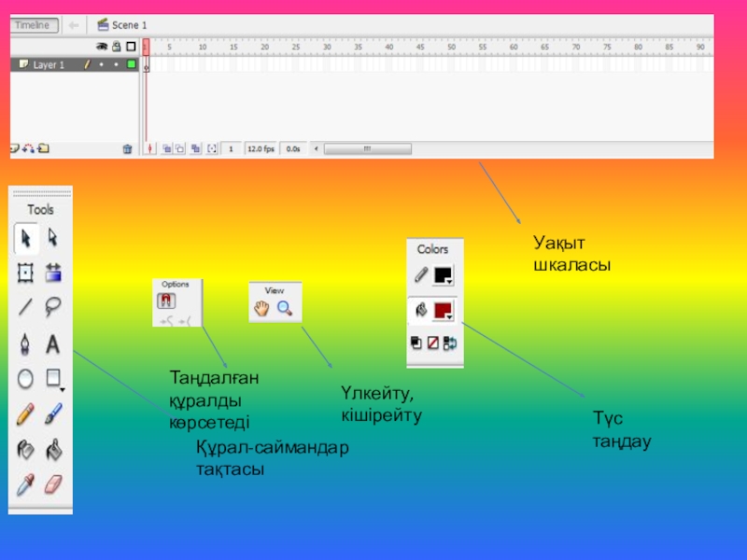
Task: Select the Eraser tool
Action: click(53, 484)
